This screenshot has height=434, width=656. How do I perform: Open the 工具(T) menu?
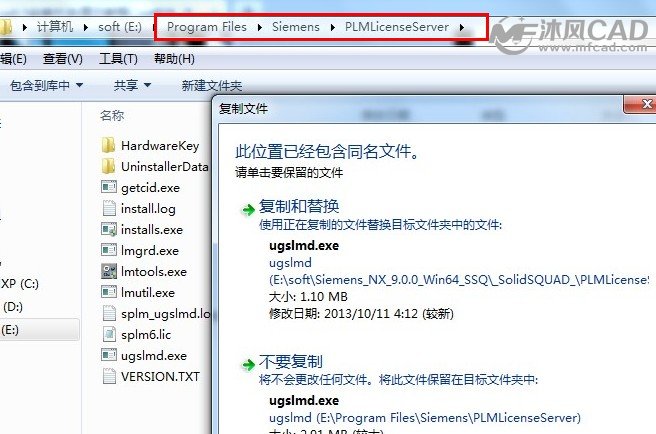pos(118,59)
